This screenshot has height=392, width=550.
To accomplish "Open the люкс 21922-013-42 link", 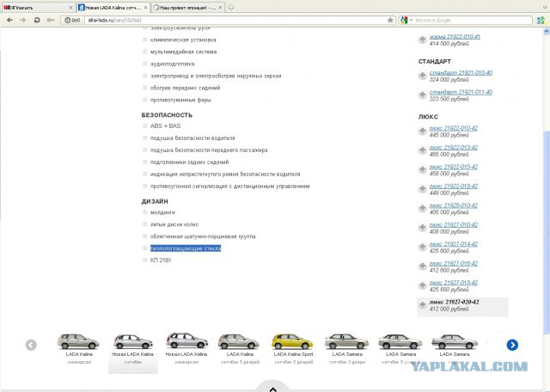I will tap(453, 147).
